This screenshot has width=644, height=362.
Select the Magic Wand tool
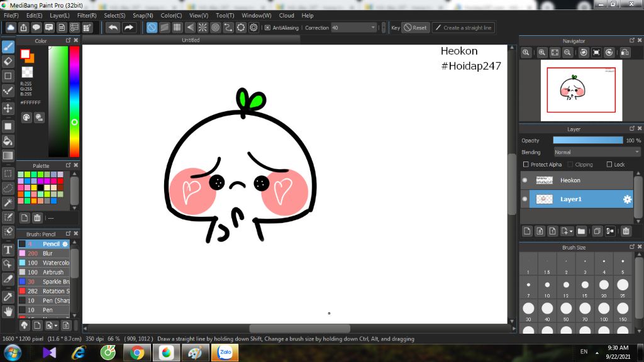[8, 202]
